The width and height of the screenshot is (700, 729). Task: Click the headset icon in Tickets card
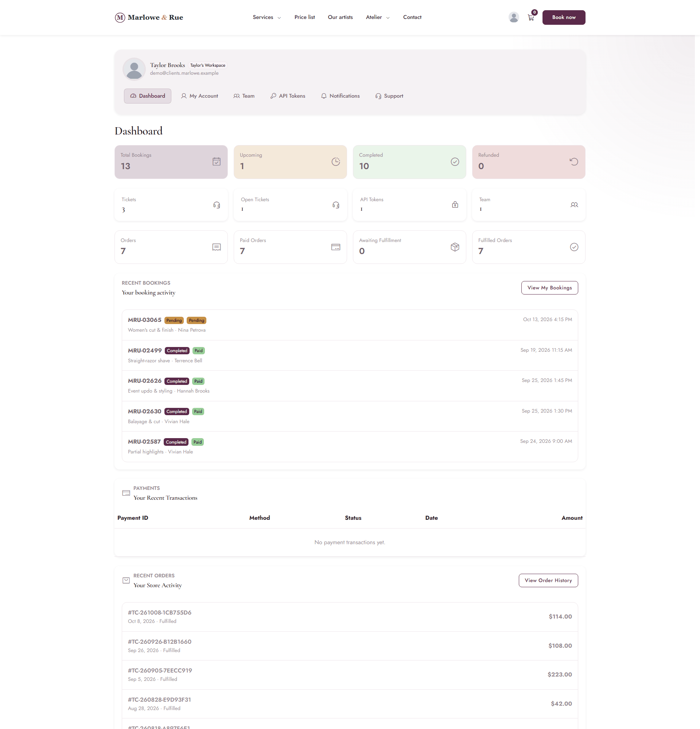(x=217, y=204)
